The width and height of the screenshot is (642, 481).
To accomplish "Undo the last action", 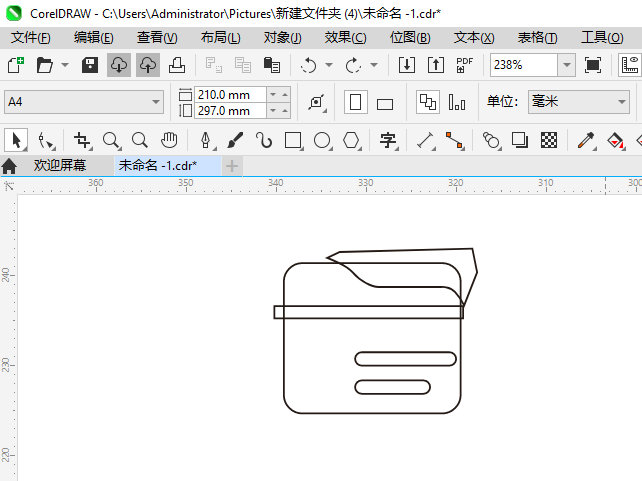I will [x=308, y=65].
